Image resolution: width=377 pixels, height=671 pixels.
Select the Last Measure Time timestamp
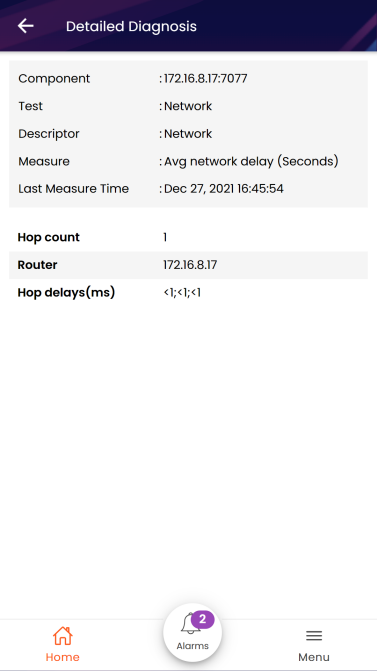(x=224, y=189)
